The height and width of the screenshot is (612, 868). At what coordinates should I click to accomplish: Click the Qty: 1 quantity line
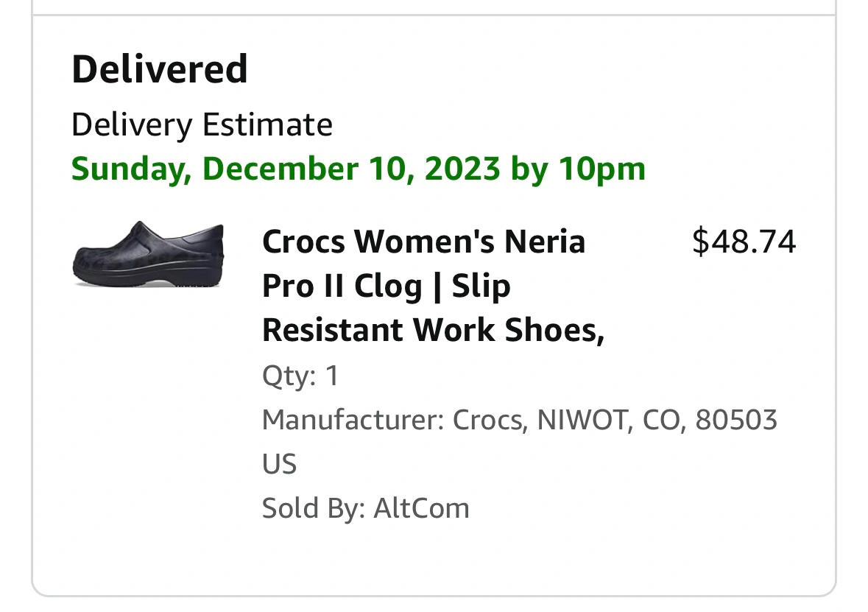click(300, 376)
